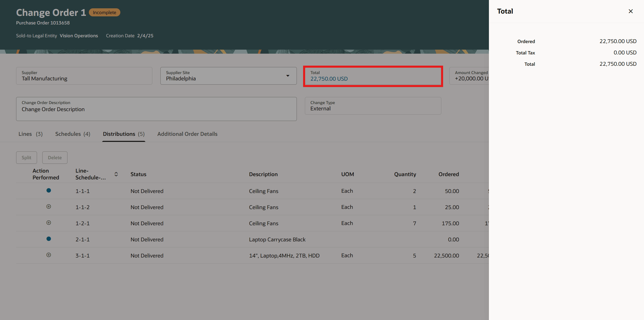Click added-row icon for distribution 1-1-2
The image size is (644, 320).
pyautogui.click(x=49, y=207)
